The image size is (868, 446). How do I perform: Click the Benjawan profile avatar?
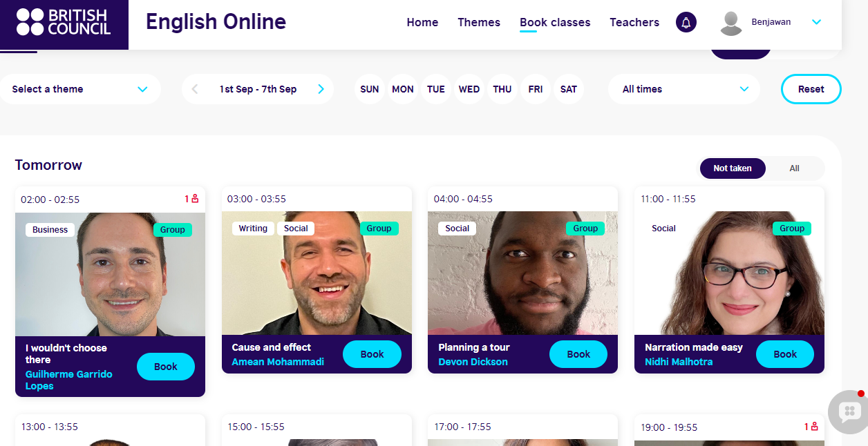pyautogui.click(x=731, y=23)
